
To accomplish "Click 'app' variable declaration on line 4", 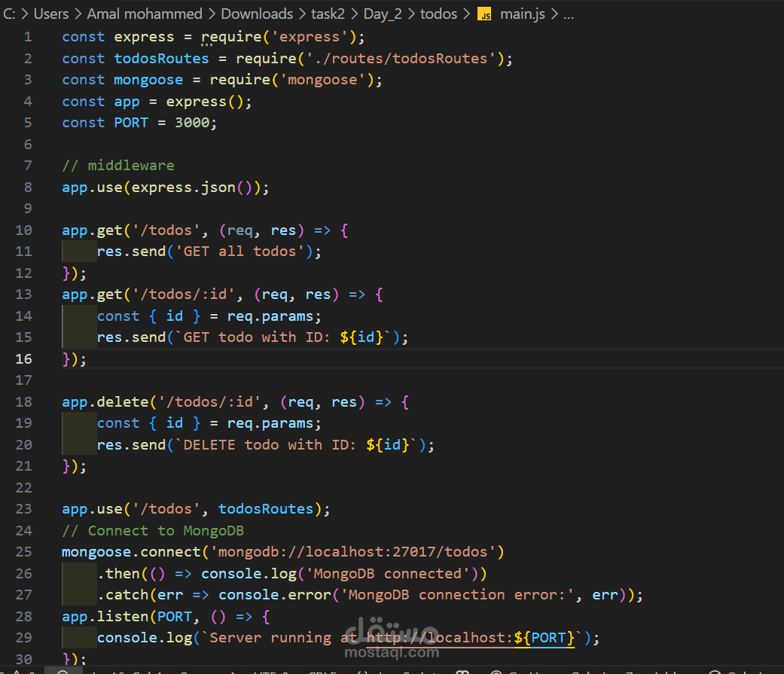I will (x=127, y=102).
